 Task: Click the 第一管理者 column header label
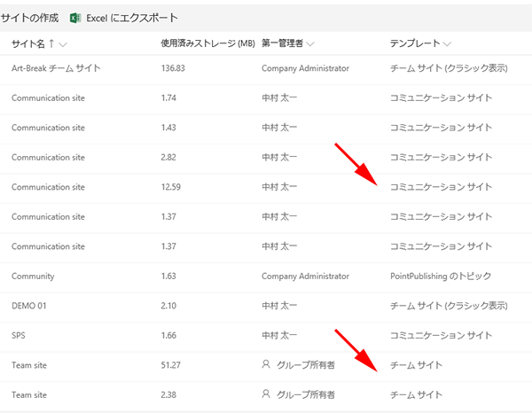point(282,43)
